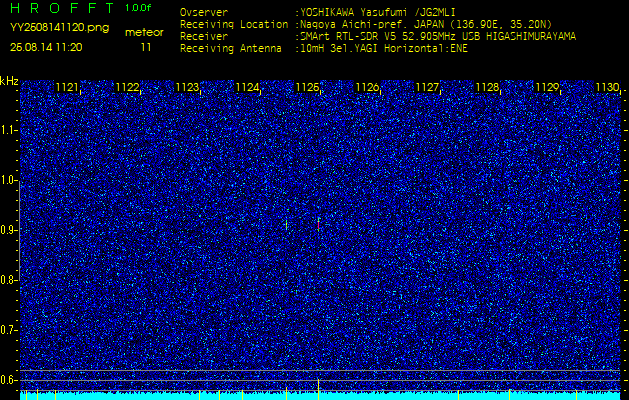Click the Receiver SMArt RTL-SDR line
Screen dimensions: 629x400
click(378, 37)
